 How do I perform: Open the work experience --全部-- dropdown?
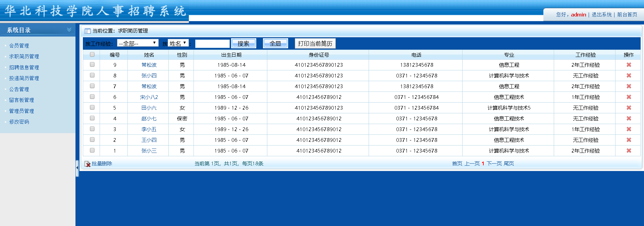click(138, 43)
